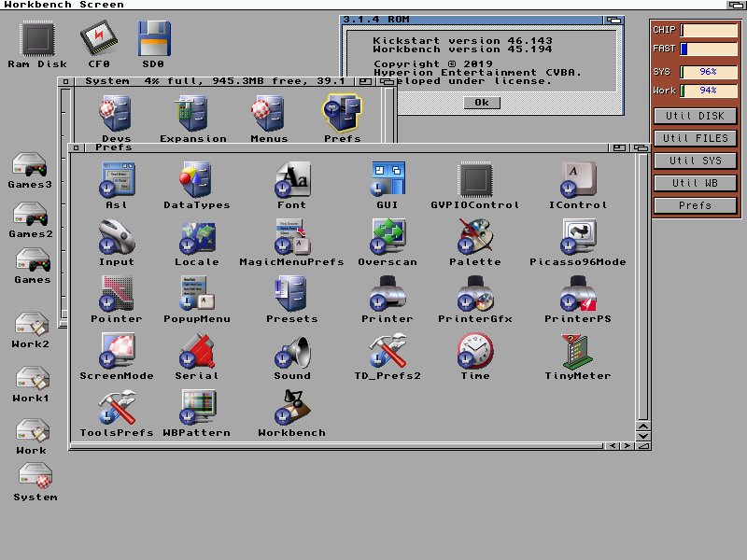The height and width of the screenshot is (560, 747).
Task: Click Ok in the 3.1.4 ROM dialog
Action: tap(482, 103)
